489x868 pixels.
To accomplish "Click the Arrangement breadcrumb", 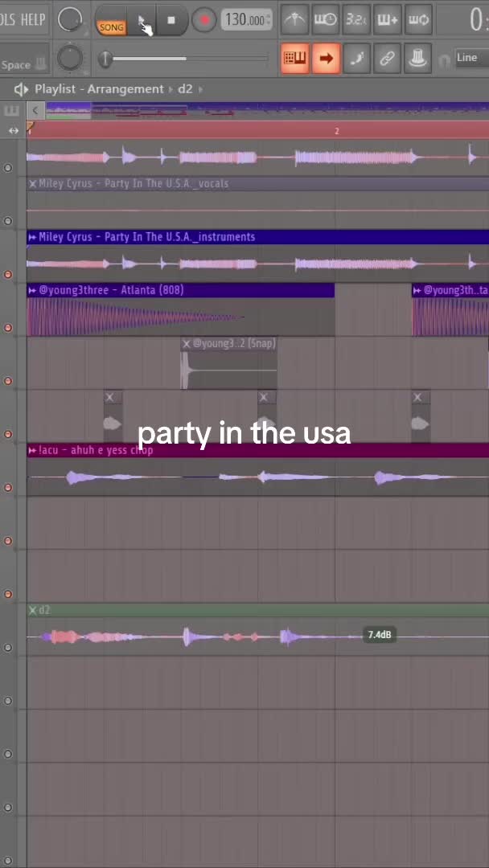I will (125, 89).
